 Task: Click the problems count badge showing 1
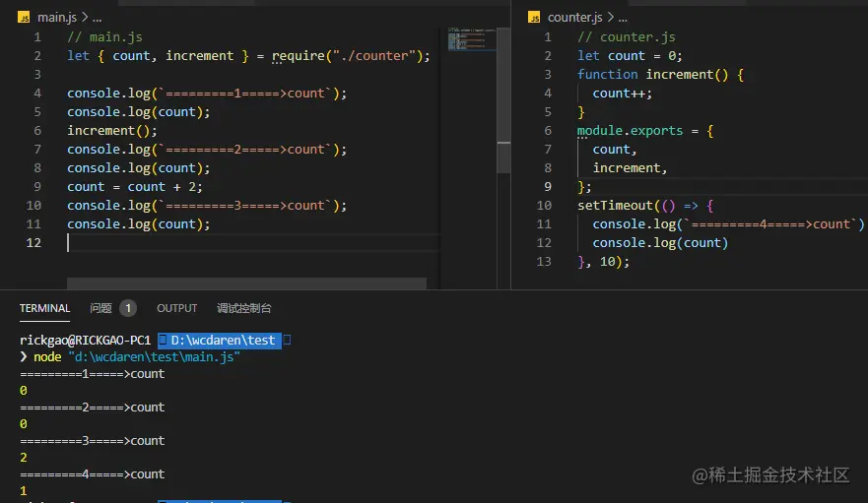click(x=128, y=308)
